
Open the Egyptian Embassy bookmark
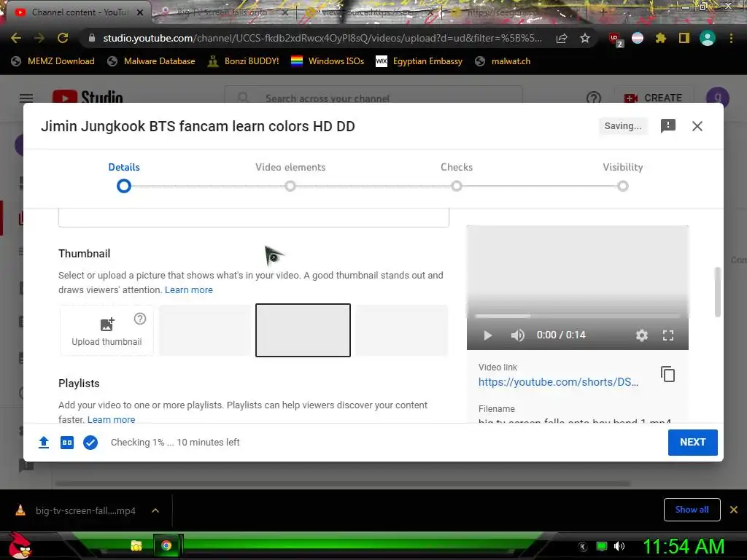pyautogui.click(x=419, y=61)
